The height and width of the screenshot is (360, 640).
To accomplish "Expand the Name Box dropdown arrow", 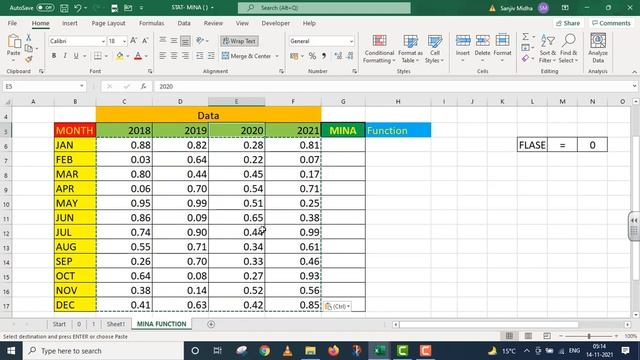I will point(82,86).
